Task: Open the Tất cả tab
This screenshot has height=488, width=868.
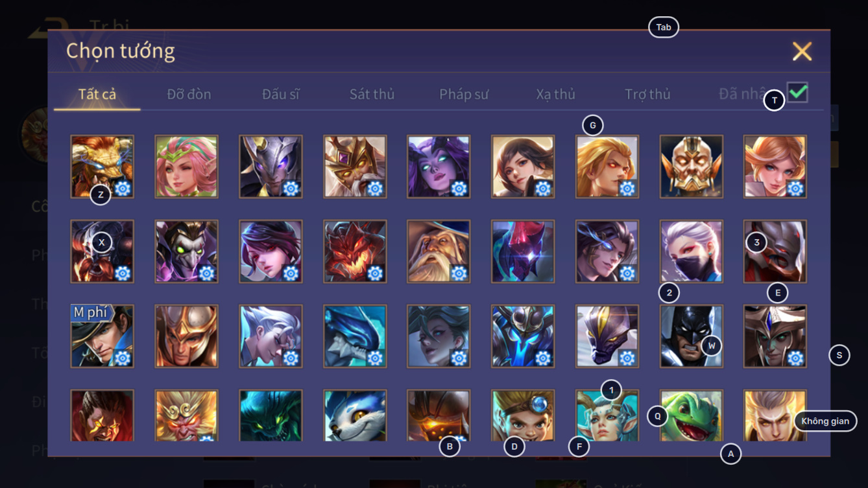Action: [97, 94]
